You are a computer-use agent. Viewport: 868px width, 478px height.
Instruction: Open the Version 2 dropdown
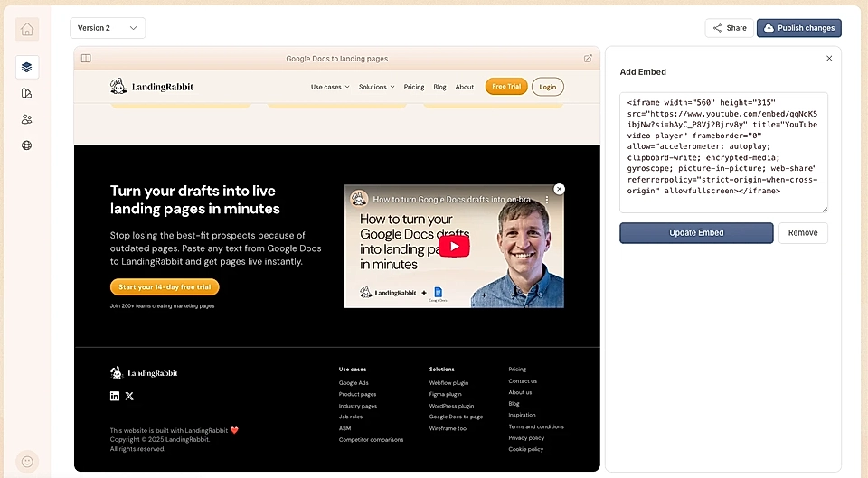click(x=107, y=28)
